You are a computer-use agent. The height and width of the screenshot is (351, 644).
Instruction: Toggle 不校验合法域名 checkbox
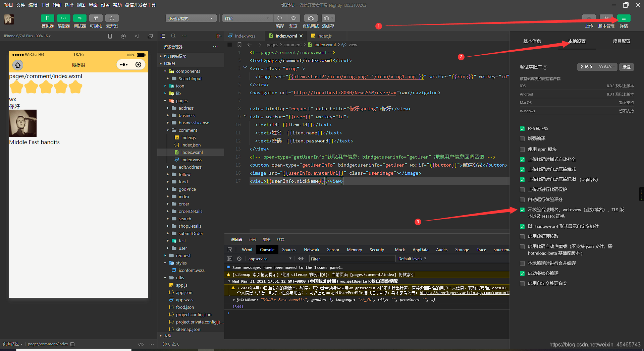[x=522, y=210]
